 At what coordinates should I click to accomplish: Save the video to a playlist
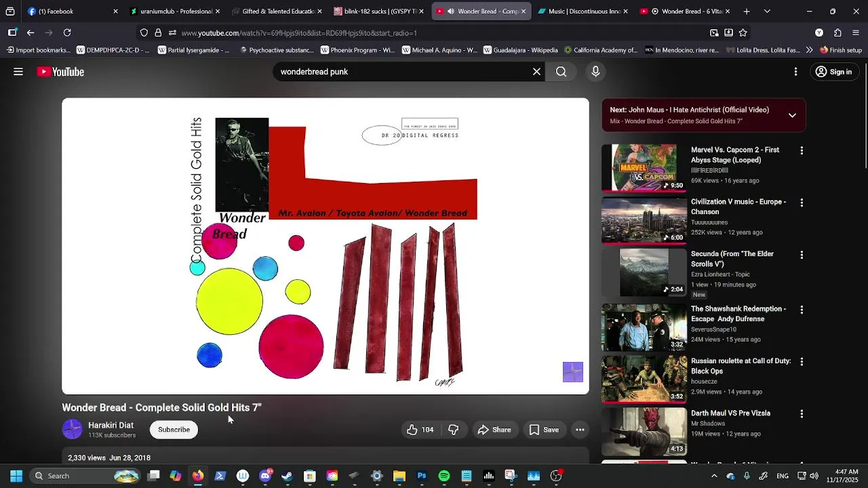pos(544,430)
